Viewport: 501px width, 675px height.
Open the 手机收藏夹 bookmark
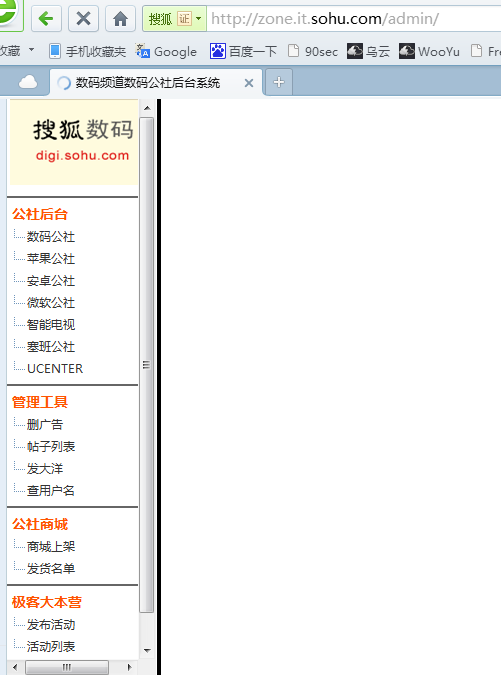pyautogui.click(x=87, y=52)
